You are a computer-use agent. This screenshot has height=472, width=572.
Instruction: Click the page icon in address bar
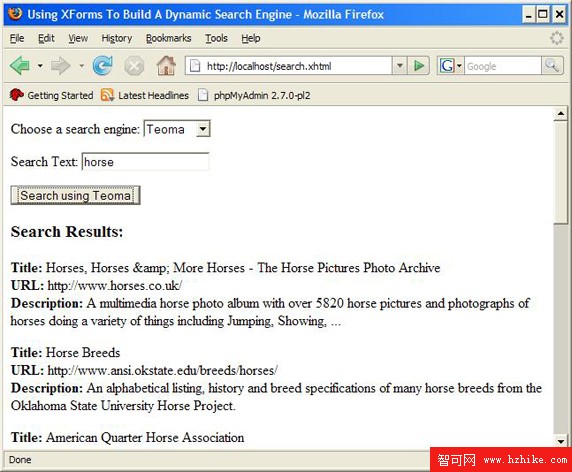click(x=195, y=66)
